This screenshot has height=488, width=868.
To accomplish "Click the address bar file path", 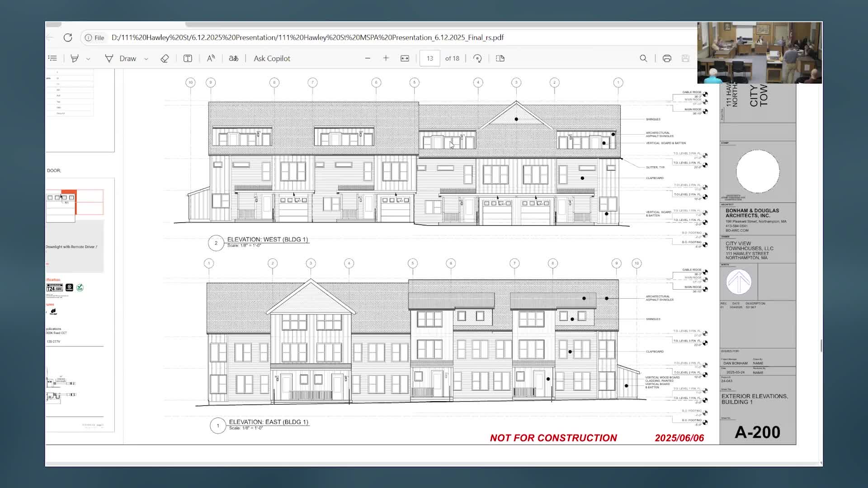I will [307, 38].
